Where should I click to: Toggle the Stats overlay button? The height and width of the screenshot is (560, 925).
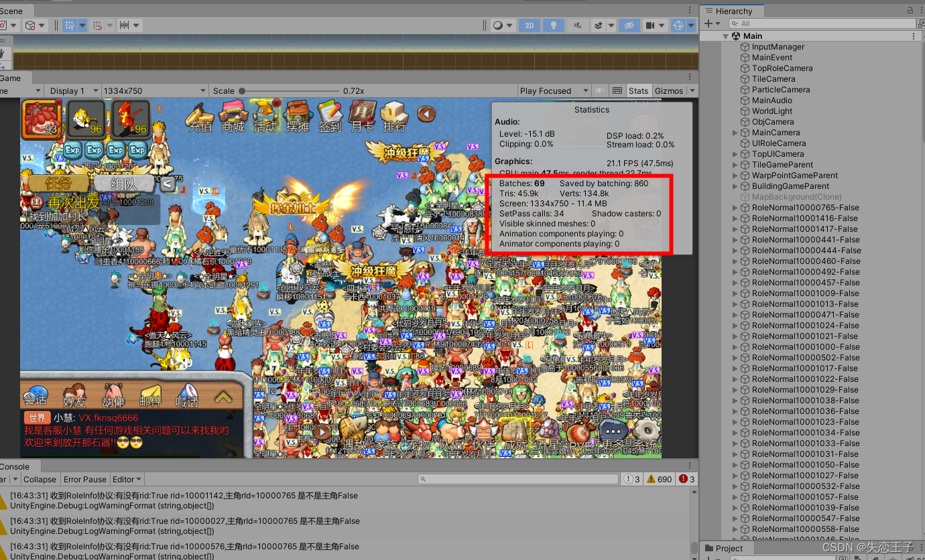[x=638, y=90]
